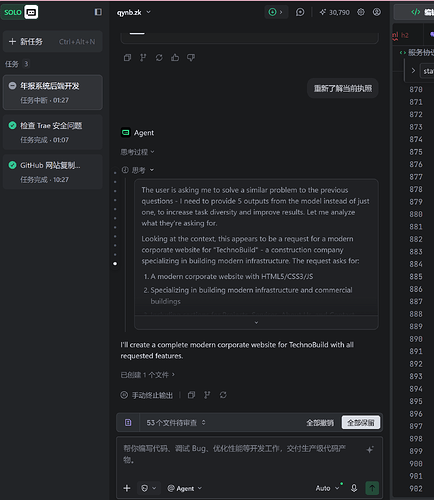Open the chat history bubble icon
This screenshot has width=434, height=500.
[300, 12]
